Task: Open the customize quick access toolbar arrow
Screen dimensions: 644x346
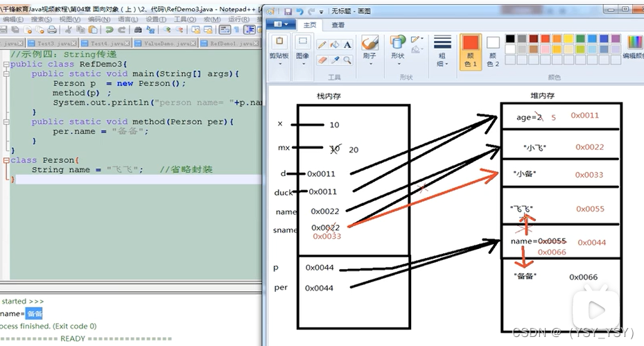Action: point(322,12)
